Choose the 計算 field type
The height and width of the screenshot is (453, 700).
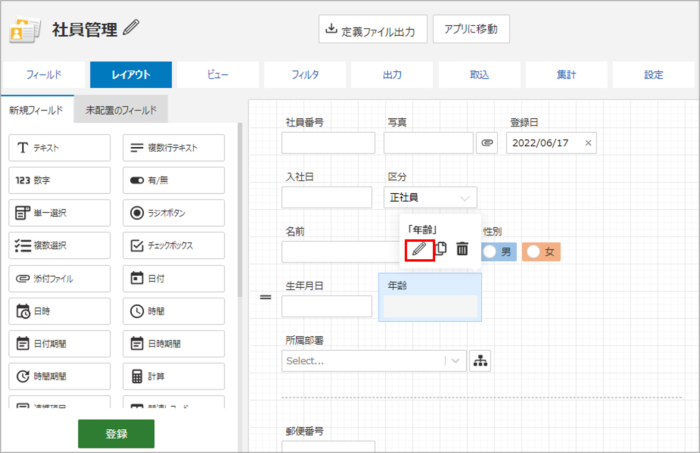tap(174, 376)
